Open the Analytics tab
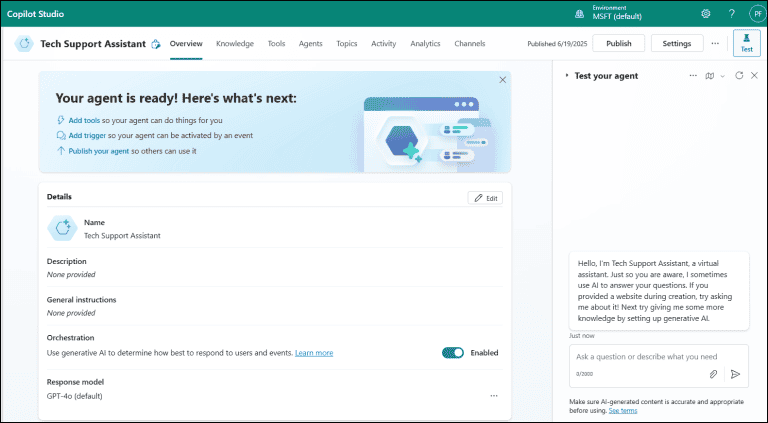 425,44
